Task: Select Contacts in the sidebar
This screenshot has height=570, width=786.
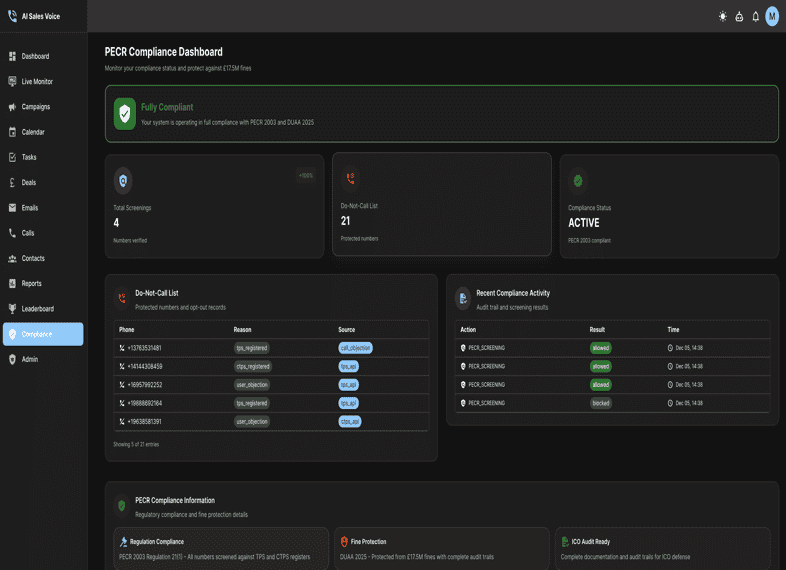Action: pos(43,258)
